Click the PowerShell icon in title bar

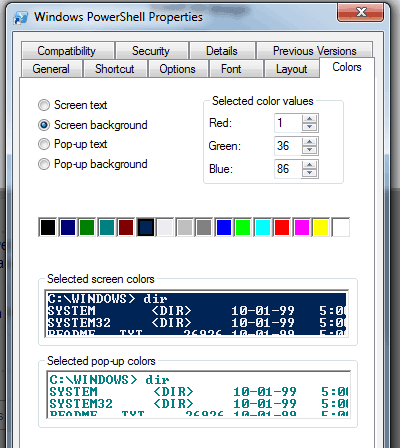click(21, 17)
